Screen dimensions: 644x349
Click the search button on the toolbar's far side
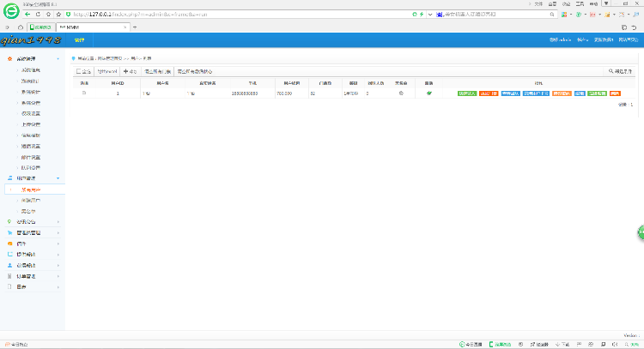pyautogui.click(x=620, y=71)
